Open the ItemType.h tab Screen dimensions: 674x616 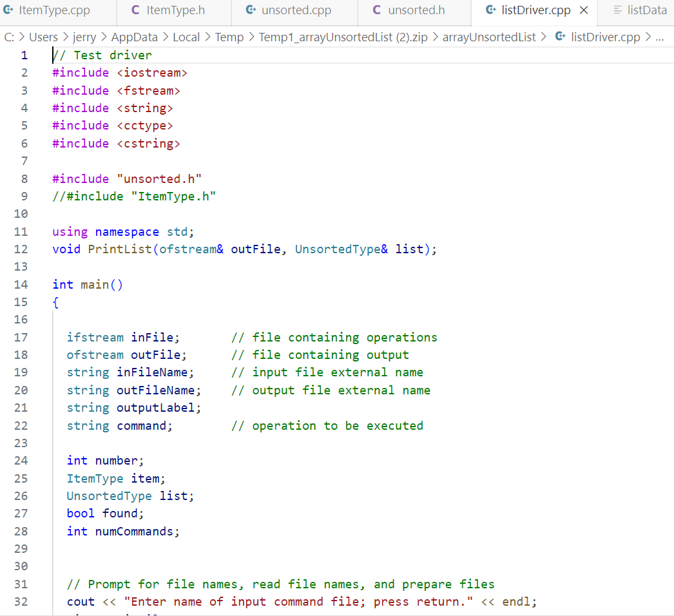[175, 10]
